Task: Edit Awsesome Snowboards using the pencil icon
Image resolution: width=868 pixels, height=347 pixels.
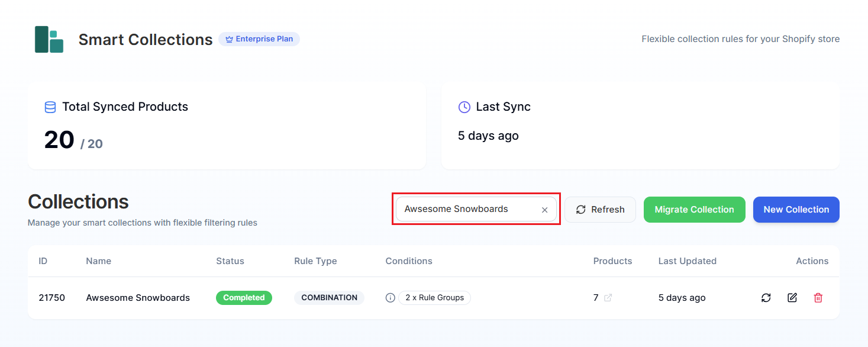Action: click(792, 298)
